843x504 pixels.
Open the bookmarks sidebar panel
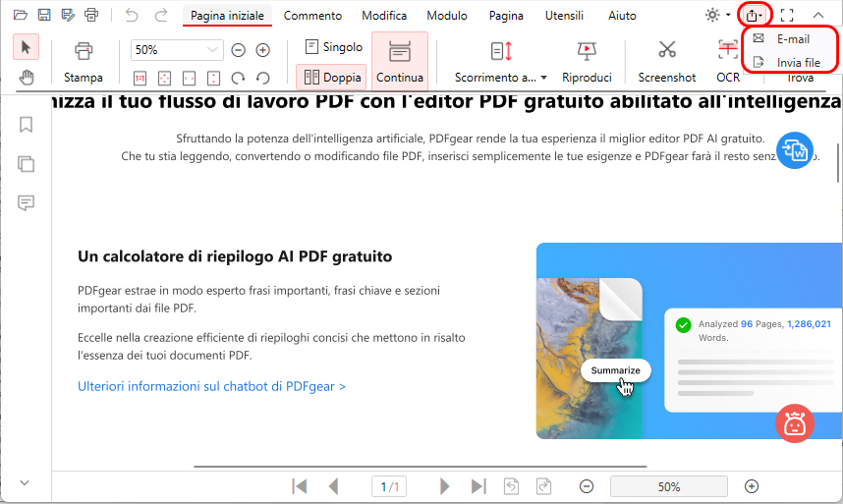point(26,125)
